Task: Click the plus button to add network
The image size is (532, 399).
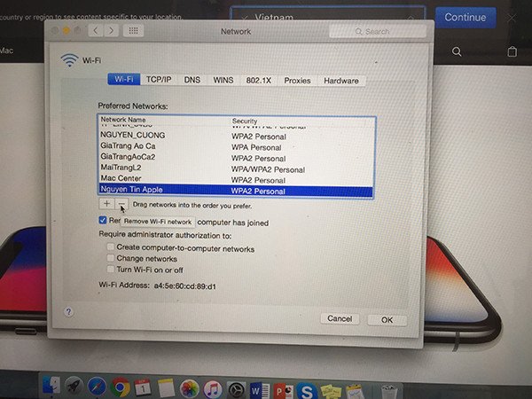Action: pos(106,204)
